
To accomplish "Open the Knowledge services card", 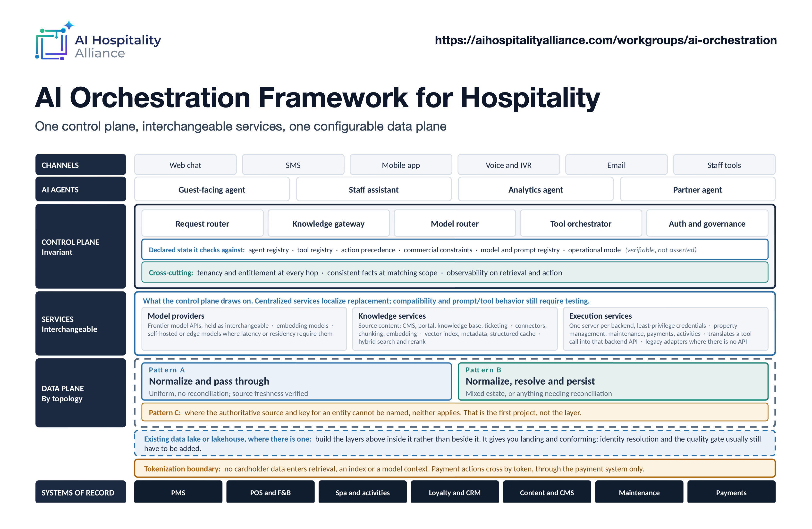I will tap(455, 329).
